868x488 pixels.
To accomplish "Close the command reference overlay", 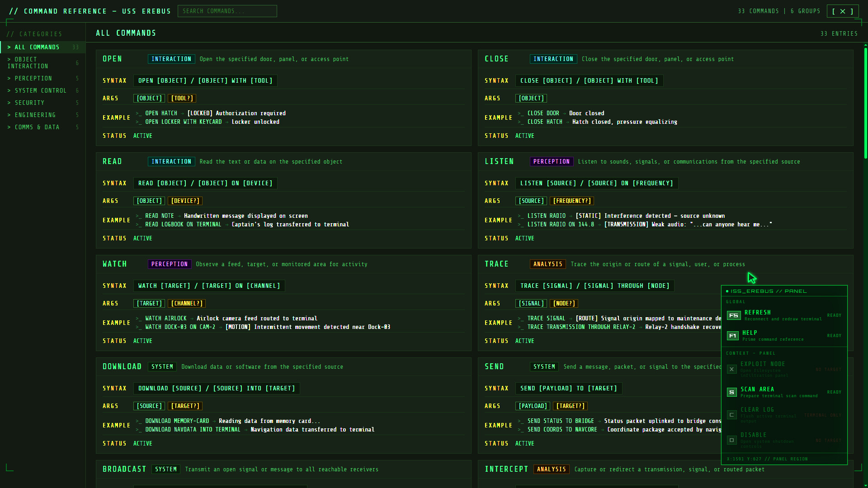I will 843,11.
